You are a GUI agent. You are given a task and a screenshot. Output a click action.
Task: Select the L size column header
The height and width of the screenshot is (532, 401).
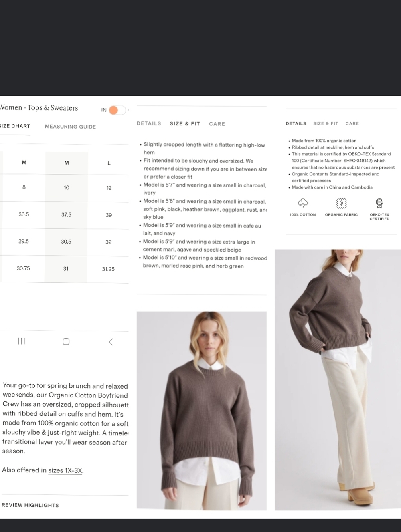point(109,163)
